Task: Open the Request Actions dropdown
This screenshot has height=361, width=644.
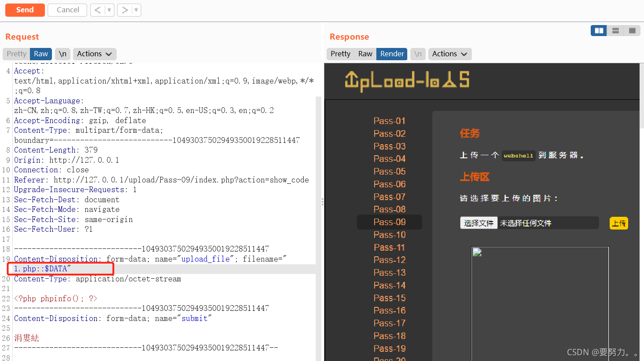Action: pyautogui.click(x=94, y=54)
